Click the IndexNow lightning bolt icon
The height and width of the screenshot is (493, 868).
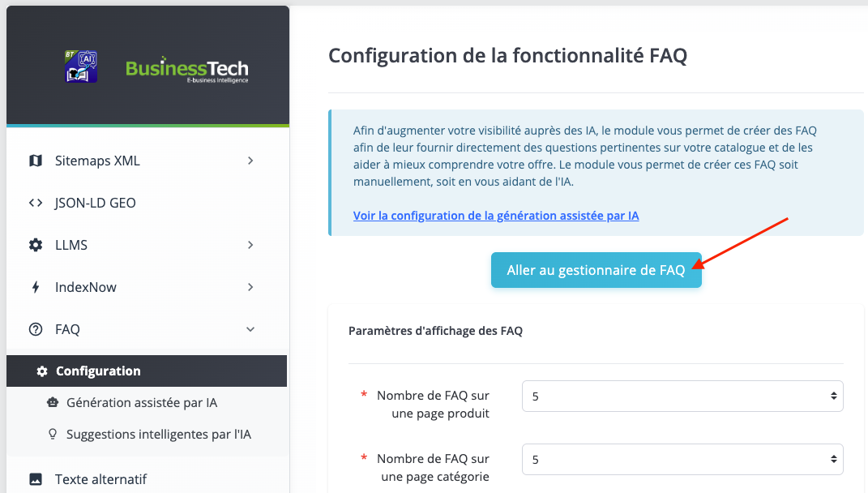(36, 287)
